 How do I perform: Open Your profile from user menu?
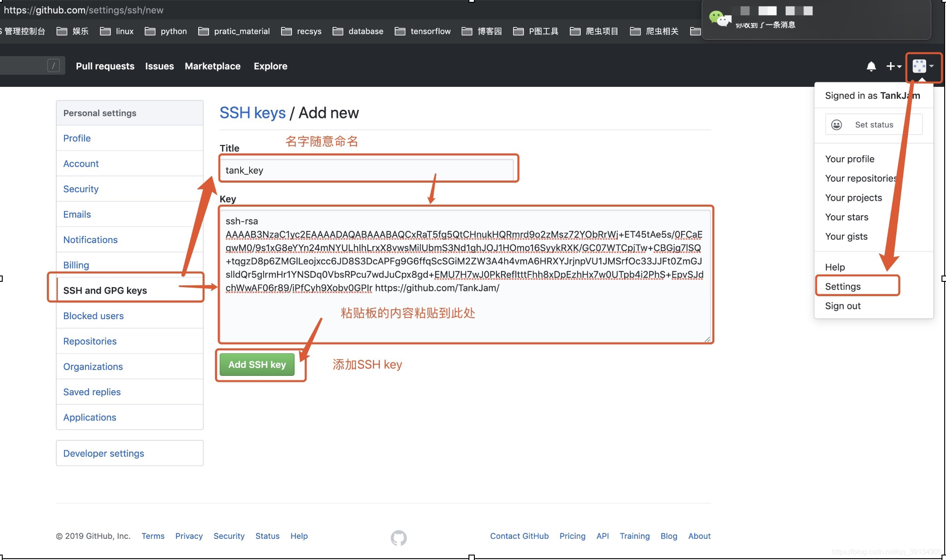pyautogui.click(x=850, y=159)
